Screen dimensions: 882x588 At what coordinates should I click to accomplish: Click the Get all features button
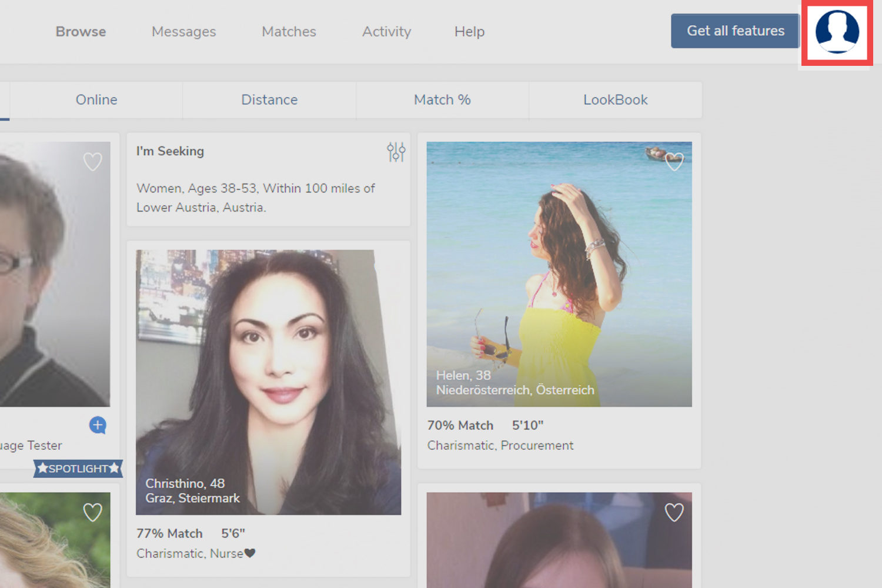(x=735, y=31)
